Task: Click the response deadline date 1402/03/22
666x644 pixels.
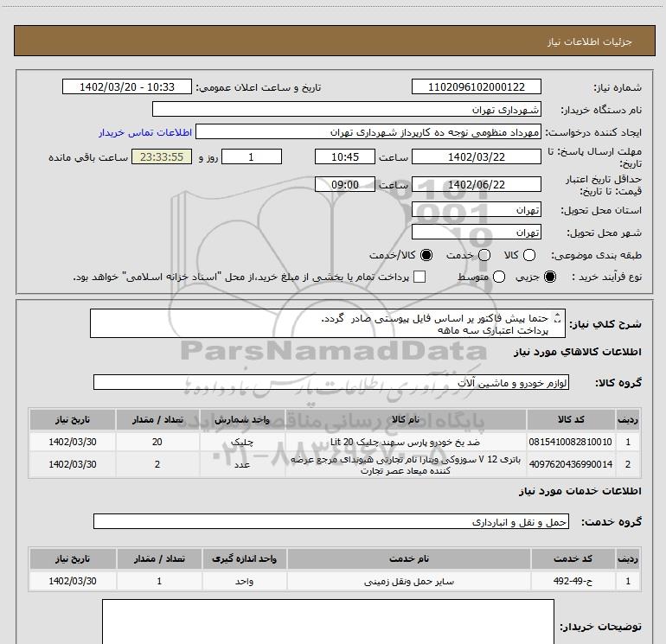Action: [476, 156]
